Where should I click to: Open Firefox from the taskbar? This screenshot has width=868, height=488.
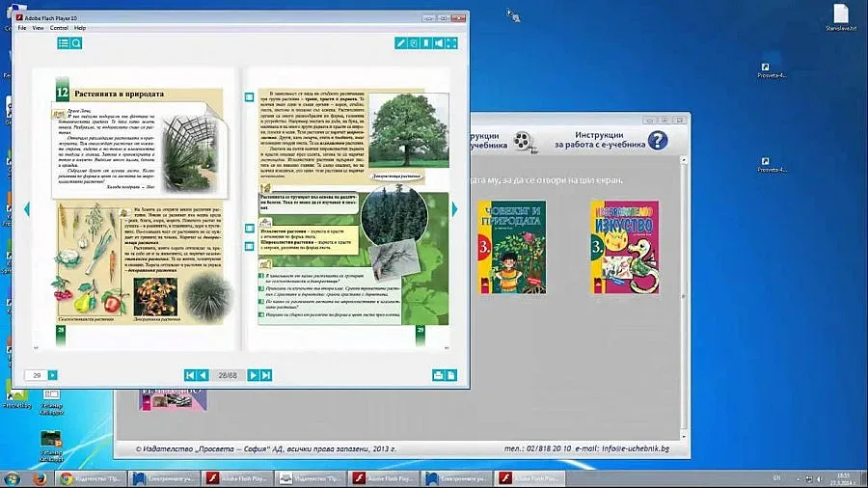point(40,478)
